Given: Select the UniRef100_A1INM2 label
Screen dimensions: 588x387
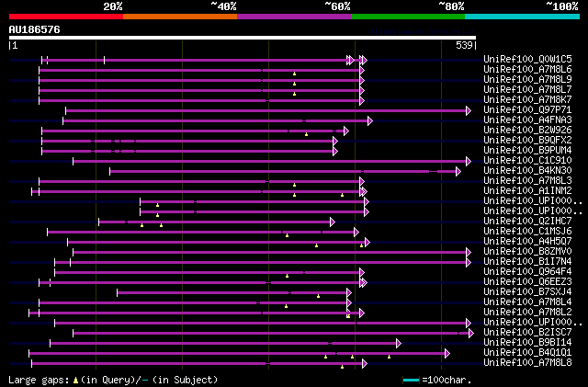Looking at the screenshot, I should 527,191.
